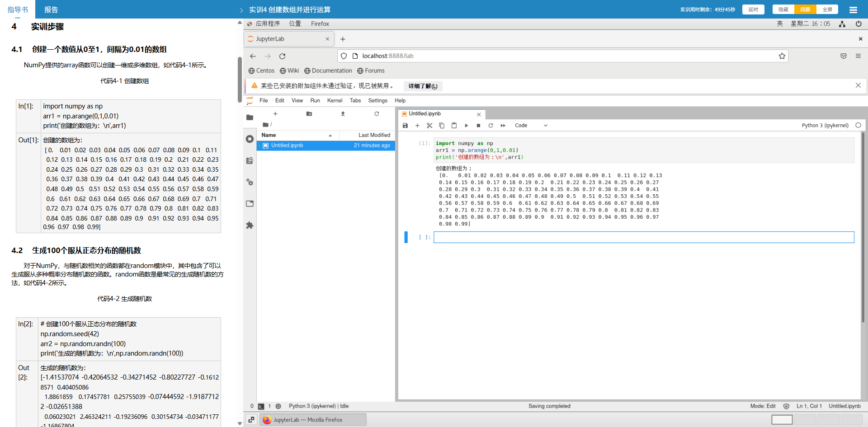Interrupt the kernel with the stop icon
This screenshot has width=868, height=427.
coord(478,126)
